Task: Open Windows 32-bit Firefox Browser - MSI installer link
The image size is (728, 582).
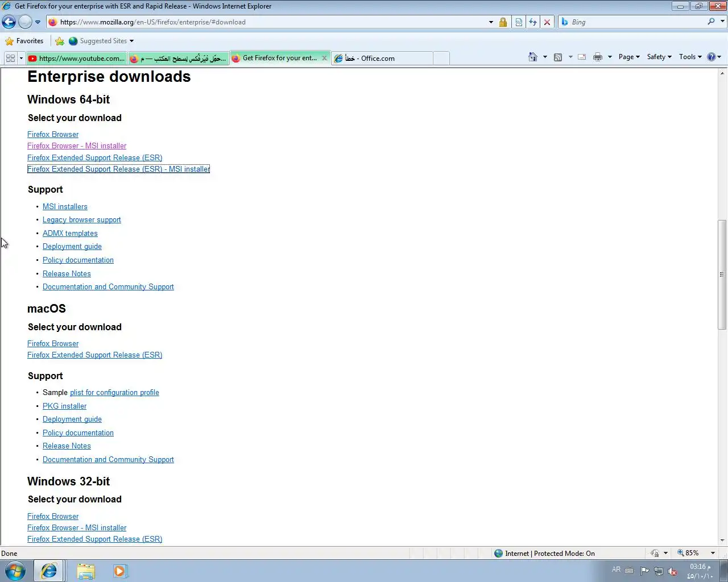Action: click(77, 528)
